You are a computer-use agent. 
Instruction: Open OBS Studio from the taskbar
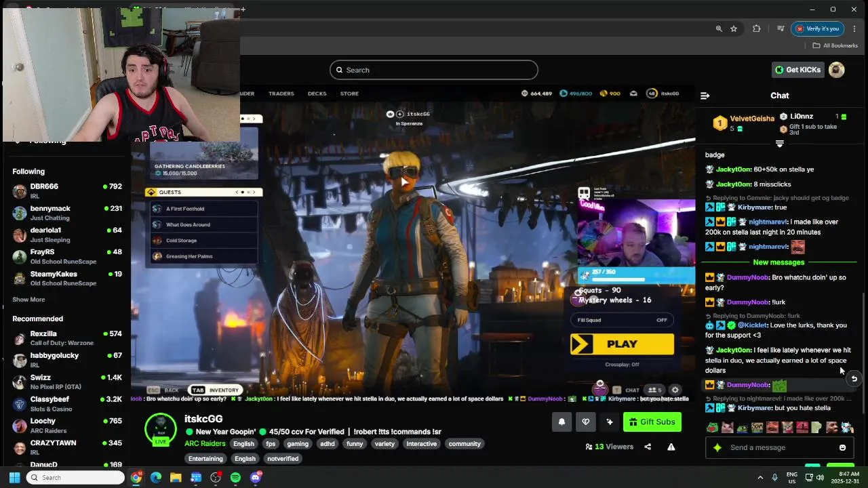click(x=216, y=477)
